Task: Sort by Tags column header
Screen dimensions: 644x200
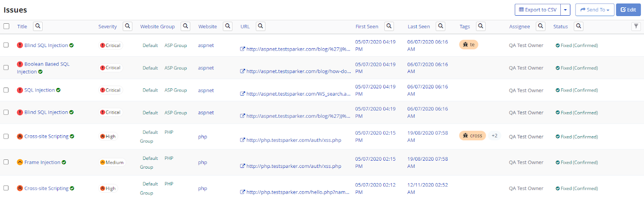Action: 464,27
